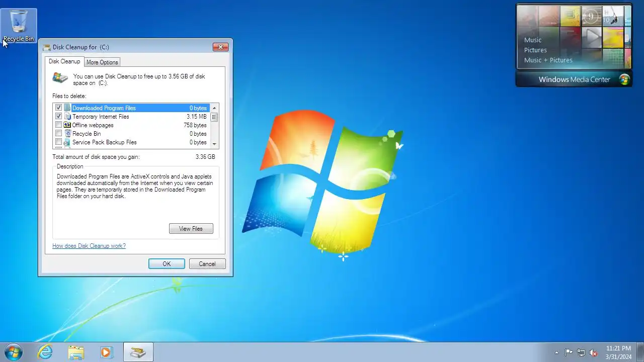
Task: Click the Temporary Internet Files icon
Action: [x=67, y=117]
